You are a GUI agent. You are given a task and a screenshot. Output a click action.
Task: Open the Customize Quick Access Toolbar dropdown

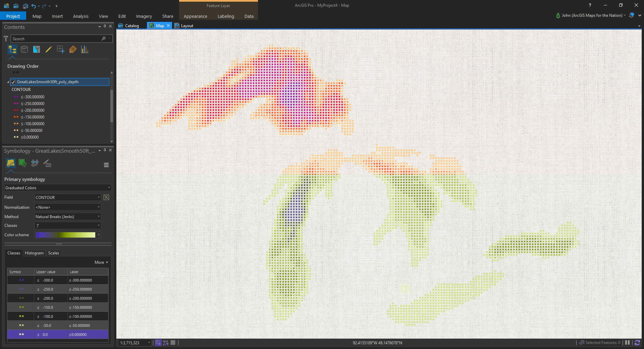tap(56, 6)
